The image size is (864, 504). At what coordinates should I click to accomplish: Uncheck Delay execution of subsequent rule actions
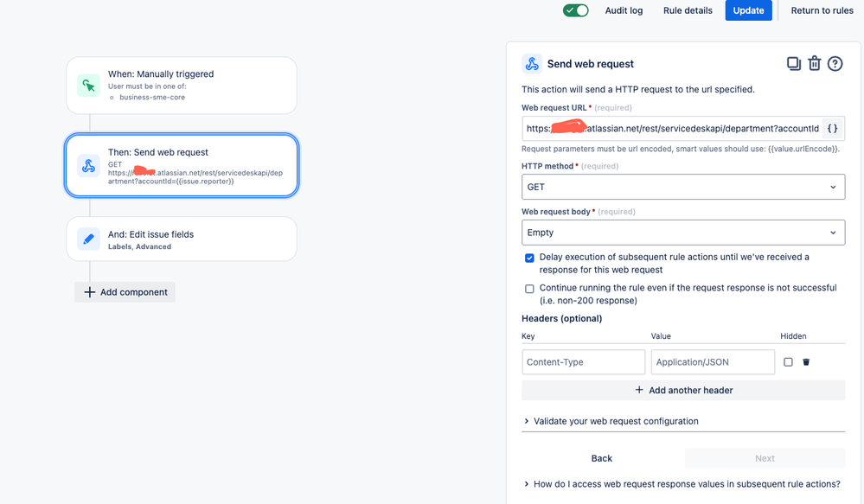coord(529,258)
